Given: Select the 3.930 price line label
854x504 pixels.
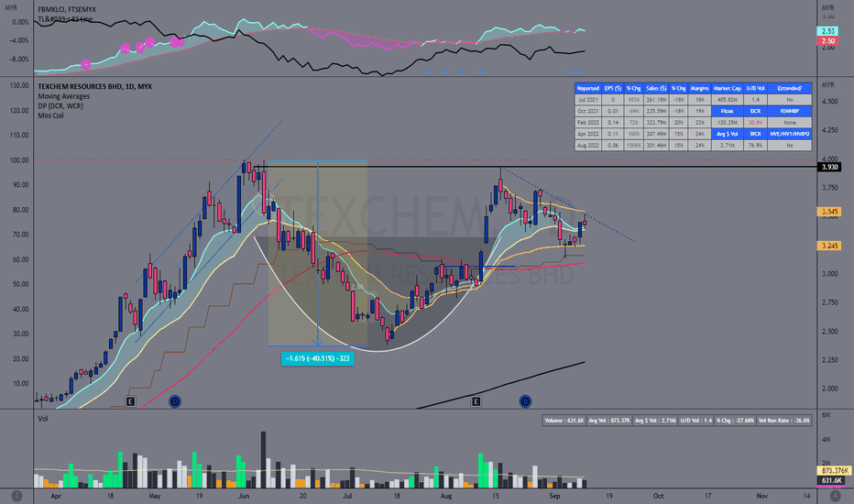Looking at the screenshot, I should coord(829,167).
